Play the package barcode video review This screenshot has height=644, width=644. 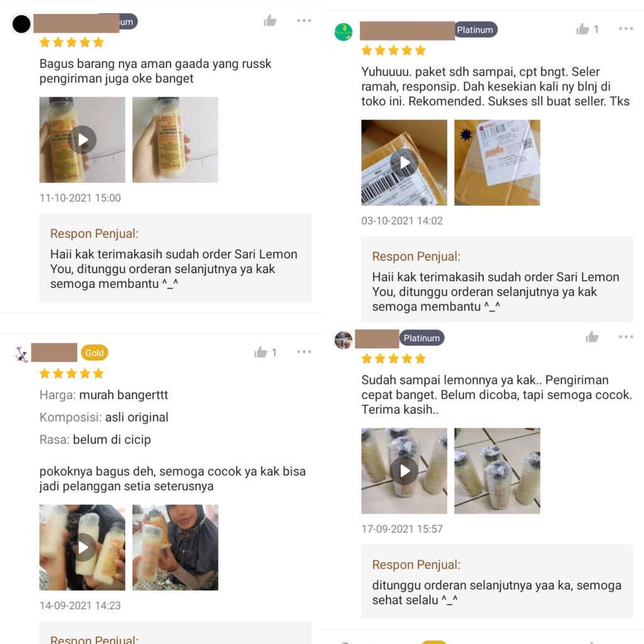point(404,163)
